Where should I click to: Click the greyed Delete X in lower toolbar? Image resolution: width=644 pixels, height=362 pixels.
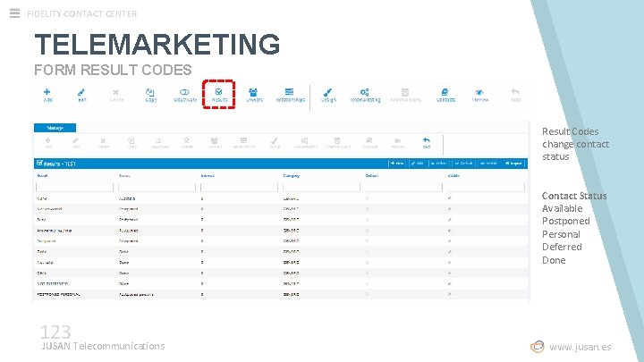(x=104, y=142)
